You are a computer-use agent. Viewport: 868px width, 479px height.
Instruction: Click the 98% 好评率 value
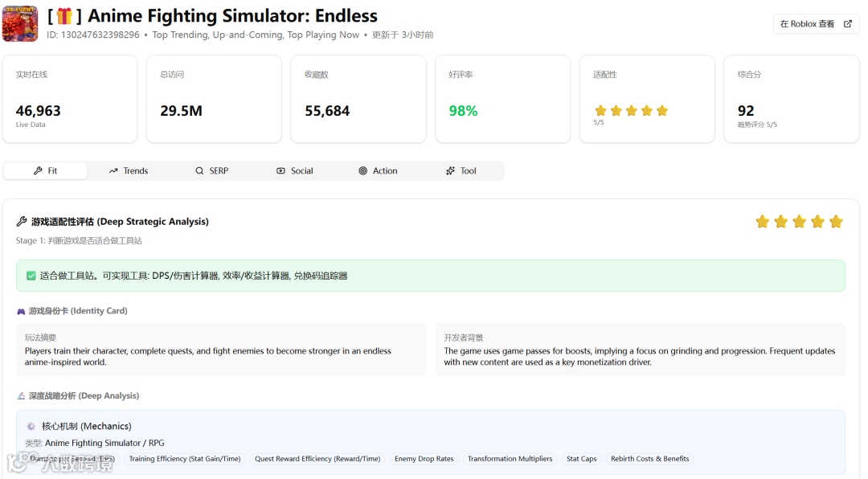coord(463,111)
